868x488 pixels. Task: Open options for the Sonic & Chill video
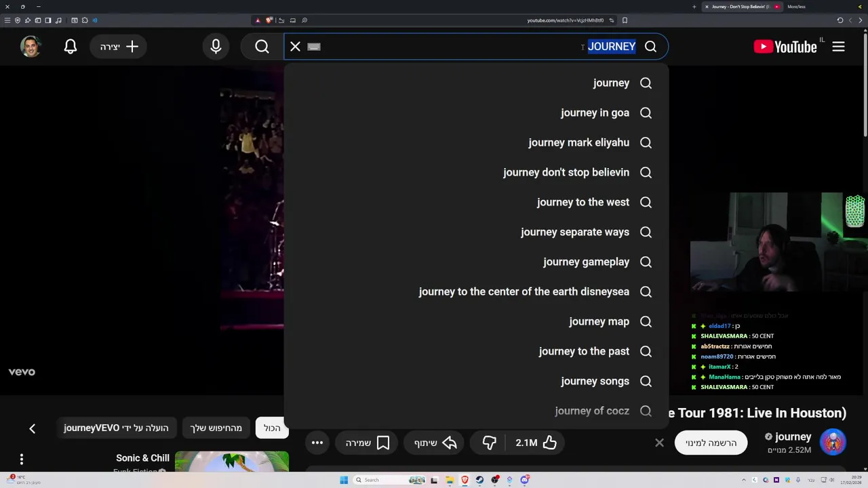[21, 459]
